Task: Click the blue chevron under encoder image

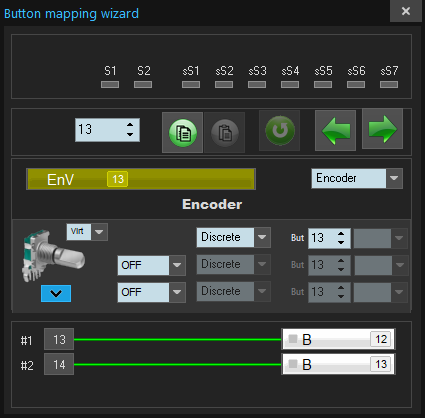Action: (56, 293)
